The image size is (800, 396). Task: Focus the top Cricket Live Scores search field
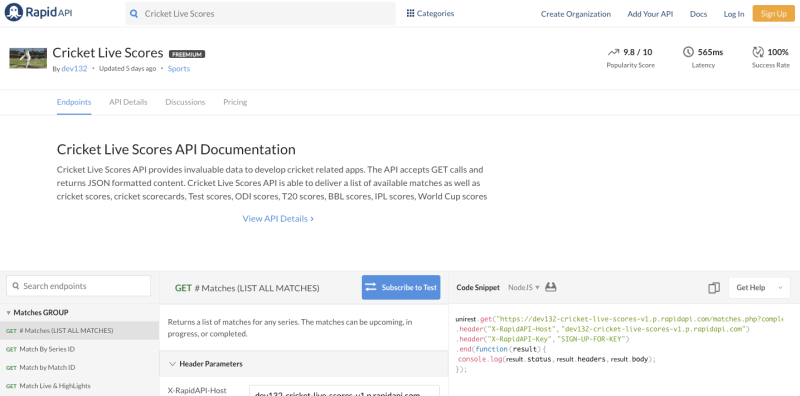point(261,14)
